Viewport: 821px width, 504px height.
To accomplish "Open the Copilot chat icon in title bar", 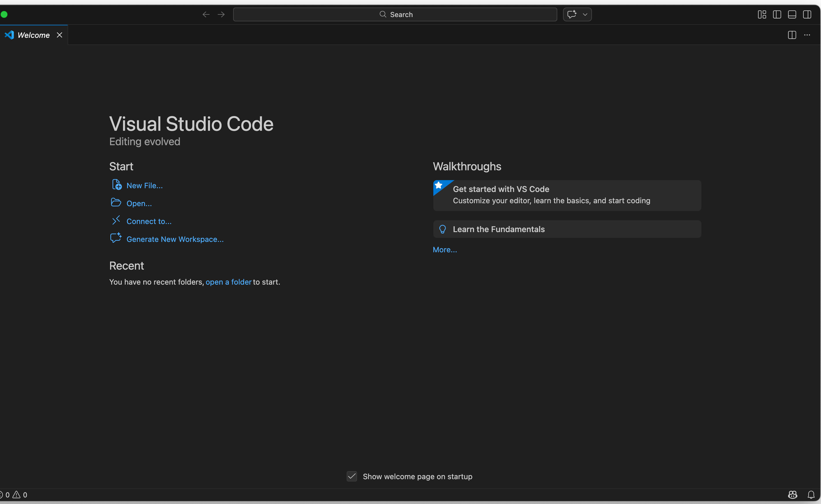I will (572, 14).
